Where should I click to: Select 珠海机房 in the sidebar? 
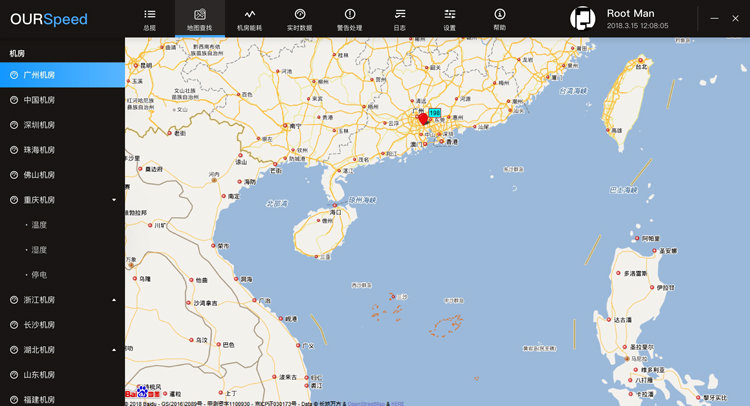40,150
